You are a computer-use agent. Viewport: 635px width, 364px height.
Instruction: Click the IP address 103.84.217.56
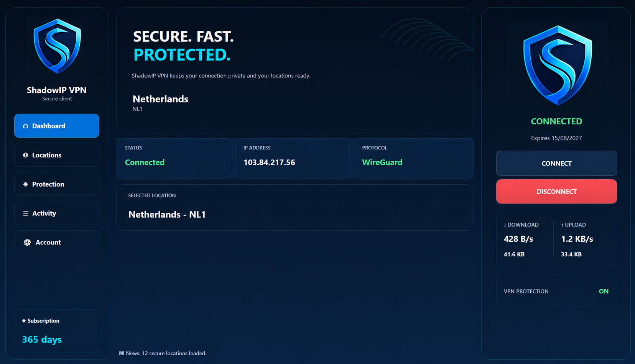[269, 162]
